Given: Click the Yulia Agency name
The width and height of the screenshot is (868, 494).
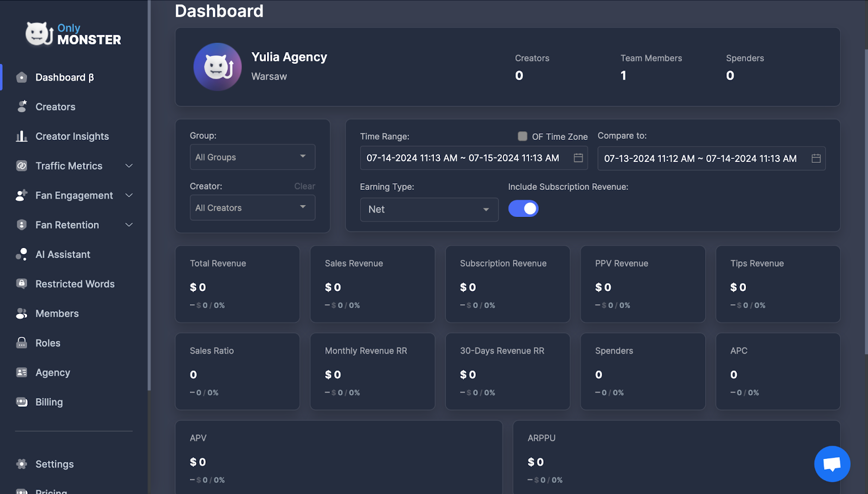Looking at the screenshot, I should 289,57.
